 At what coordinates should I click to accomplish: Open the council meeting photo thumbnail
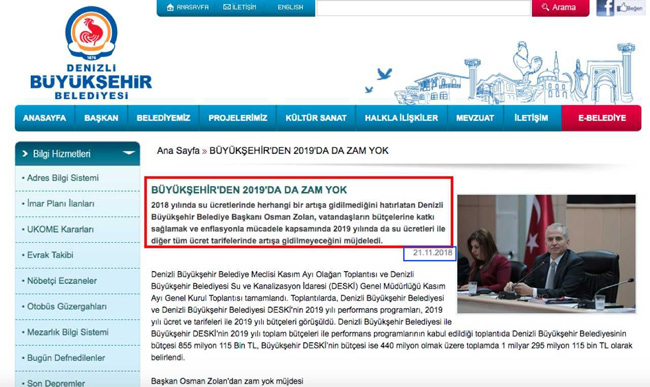[x=546, y=254]
